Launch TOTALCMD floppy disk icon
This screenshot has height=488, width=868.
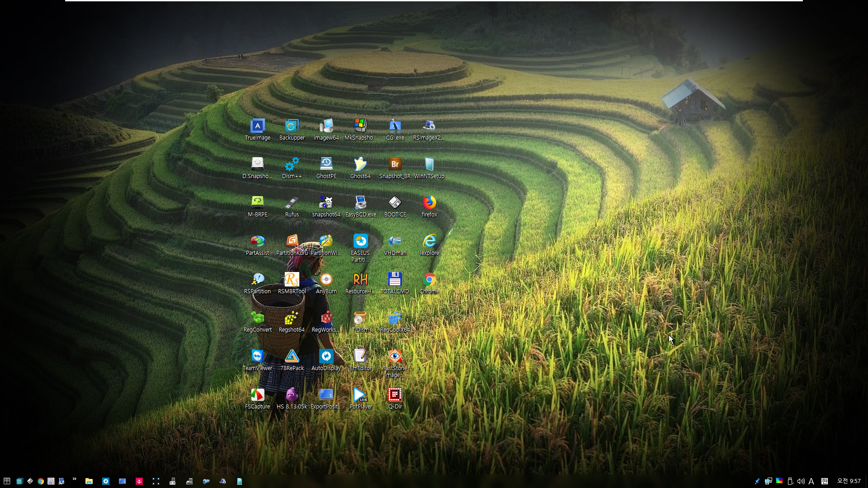[395, 283]
